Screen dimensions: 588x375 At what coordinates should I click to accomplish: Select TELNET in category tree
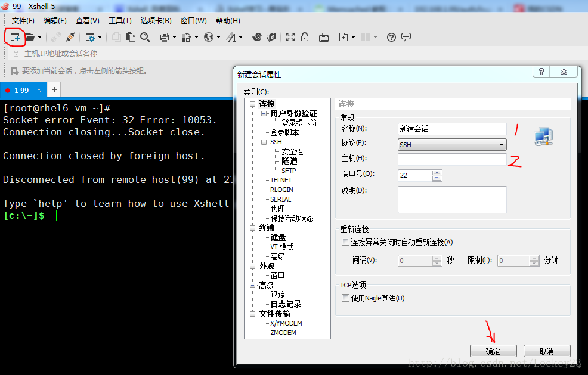(x=281, y=180)
